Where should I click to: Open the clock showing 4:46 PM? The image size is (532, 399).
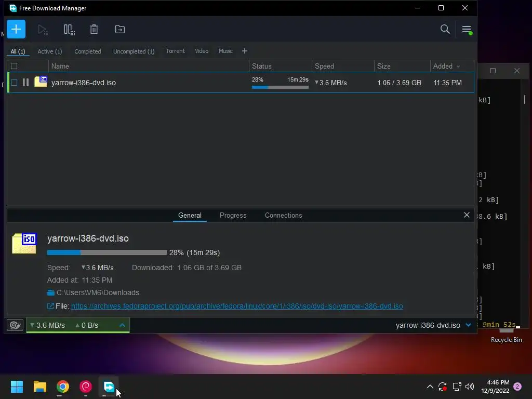tap(495, 387)
